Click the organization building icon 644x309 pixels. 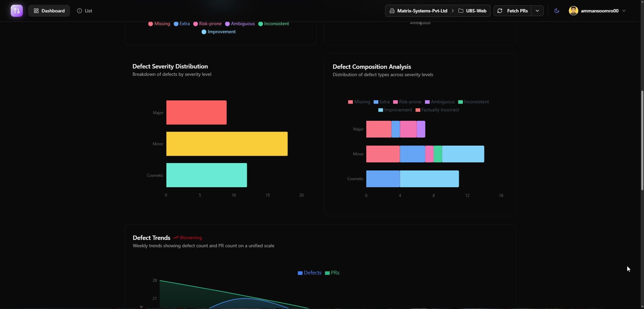392,11
